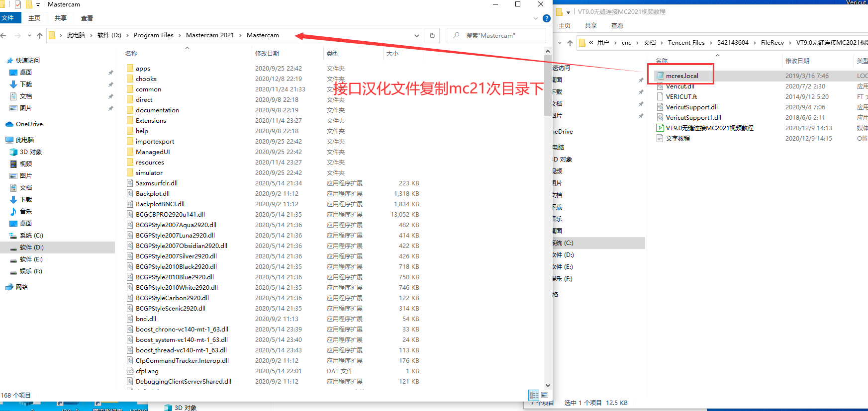Select the file BCGCBPRO2920u141.dll
This screenshot has width=868, height=411.
(x=170, y=215)
